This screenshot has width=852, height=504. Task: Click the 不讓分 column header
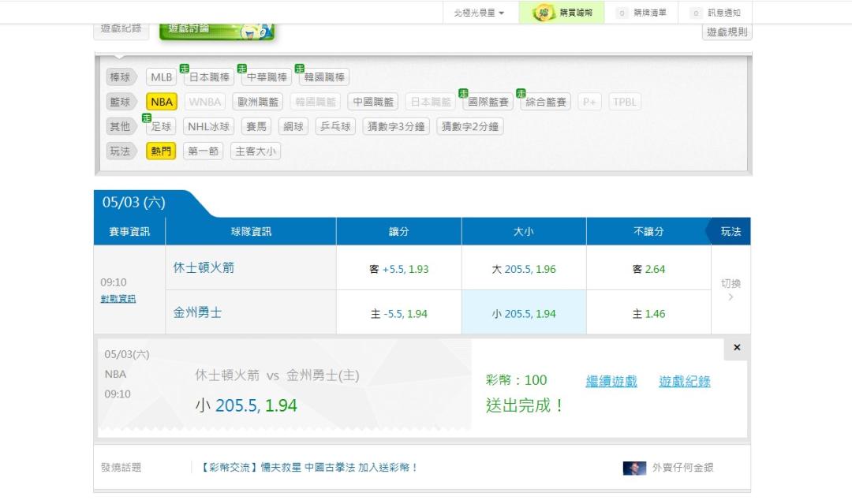(648, 231)
